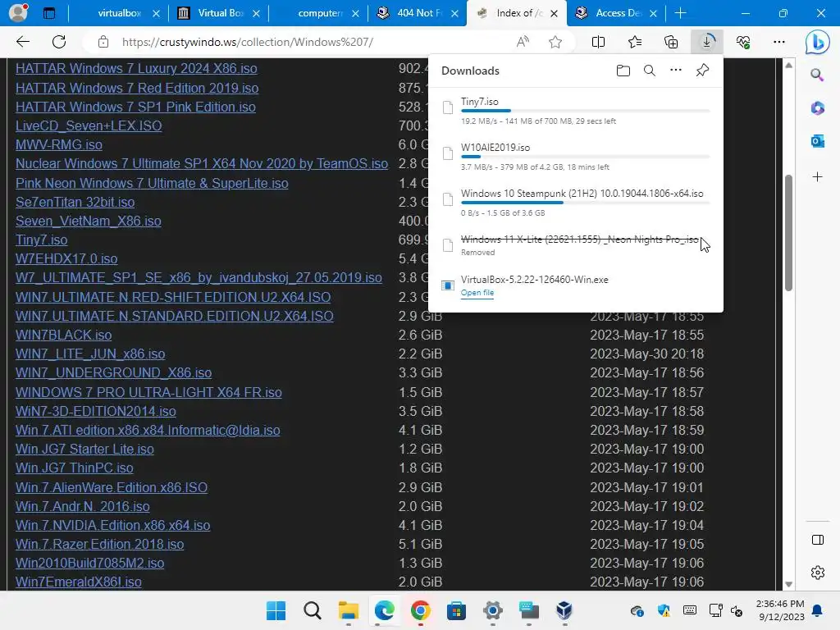Open Microsoft Store from taskbar
Image resolution: width=840 pixels, height=630 pixels.
click(x=456, y=610)
